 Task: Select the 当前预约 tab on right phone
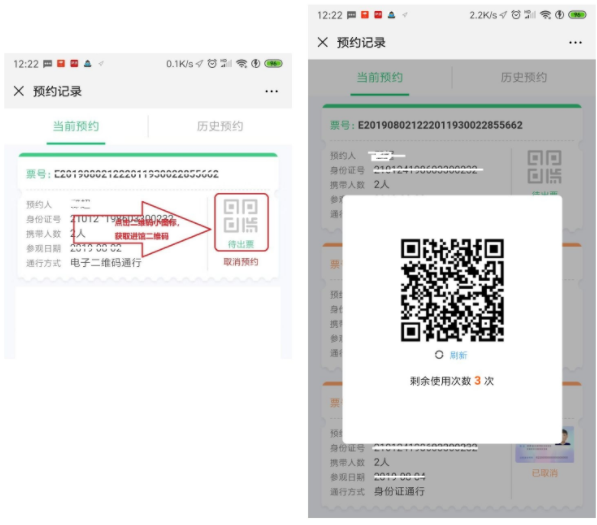pyautogui.click(x=380, y=77)
